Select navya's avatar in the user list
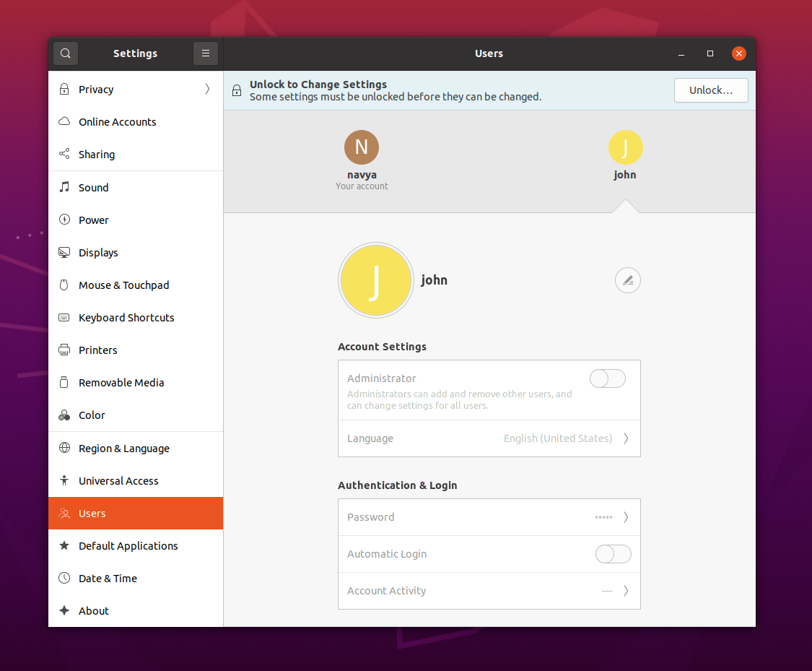Image resolution: width=812 pixels, height=671 pixels. click(x=362, y=147)
